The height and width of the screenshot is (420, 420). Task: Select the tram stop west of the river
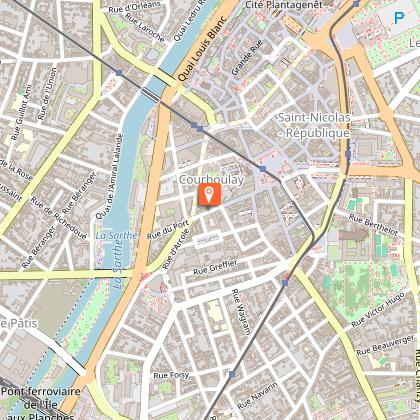(119, 73)
